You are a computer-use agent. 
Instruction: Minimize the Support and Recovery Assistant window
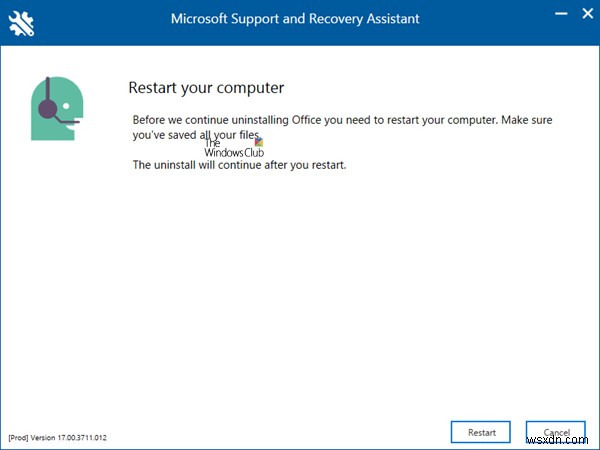click(x=561, y=14)
